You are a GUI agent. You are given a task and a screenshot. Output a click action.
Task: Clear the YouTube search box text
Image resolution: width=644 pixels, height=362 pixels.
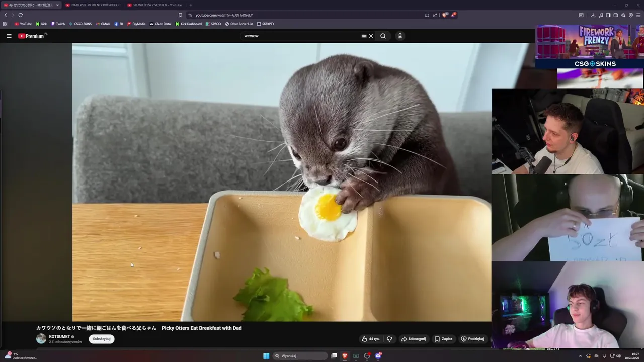click(371, 36)
